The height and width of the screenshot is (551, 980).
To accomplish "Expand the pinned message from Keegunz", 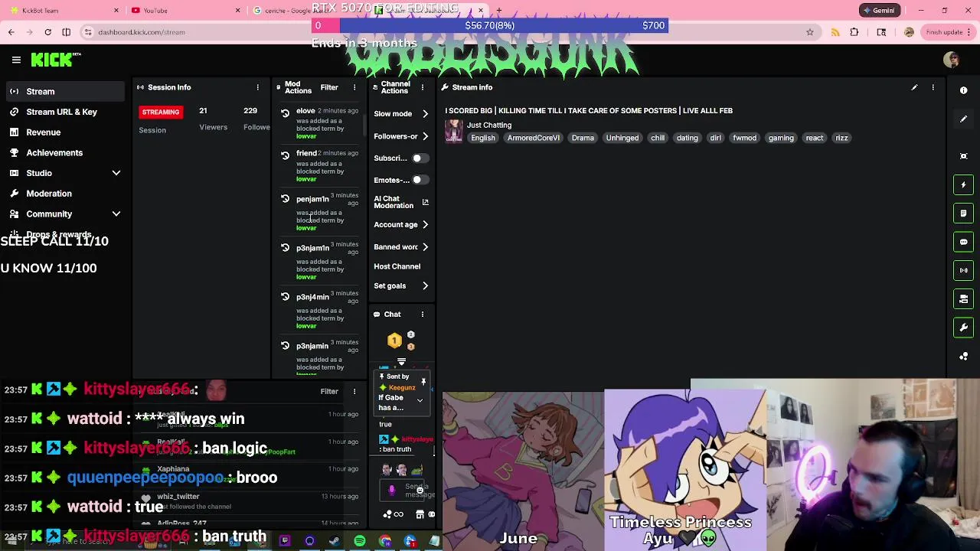I will (x=420, y=400).
